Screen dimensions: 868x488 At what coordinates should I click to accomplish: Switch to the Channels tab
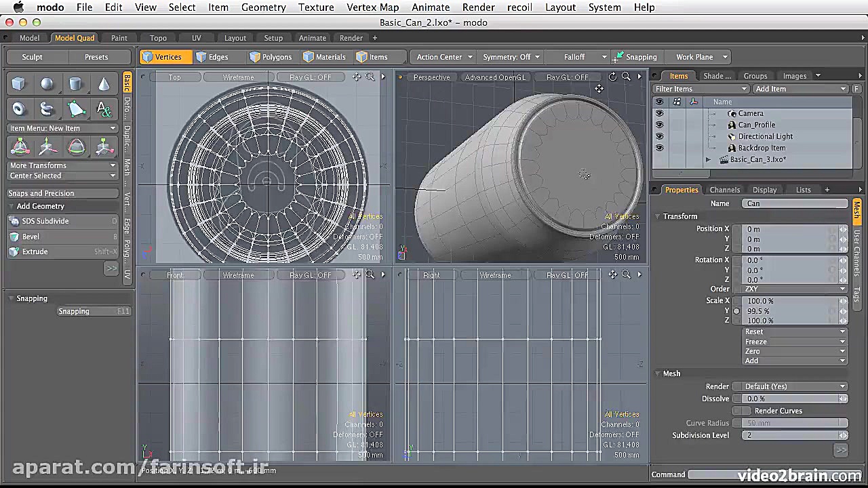tap(724, 190)
